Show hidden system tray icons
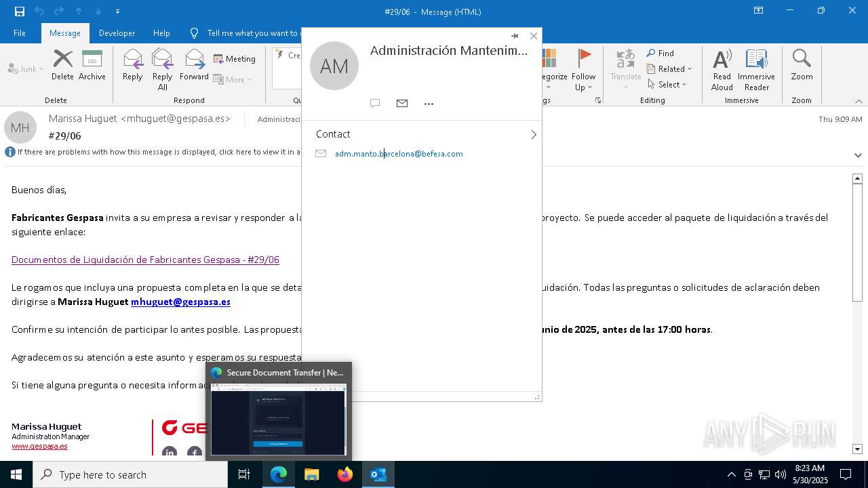Image resolution: width=868 pixels, height=488 pixels. click(x=731, y=474)
